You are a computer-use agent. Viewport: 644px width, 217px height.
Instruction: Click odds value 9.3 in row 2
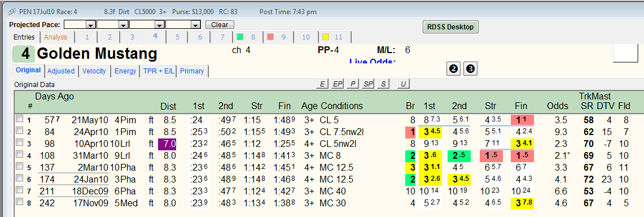pos(560,132)
